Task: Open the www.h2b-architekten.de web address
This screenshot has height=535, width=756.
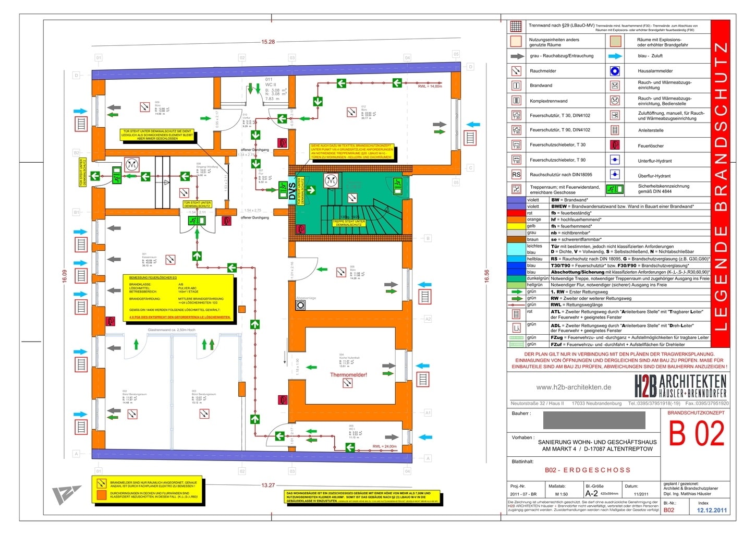Action: pyautogui.click(x=574, y=387)
